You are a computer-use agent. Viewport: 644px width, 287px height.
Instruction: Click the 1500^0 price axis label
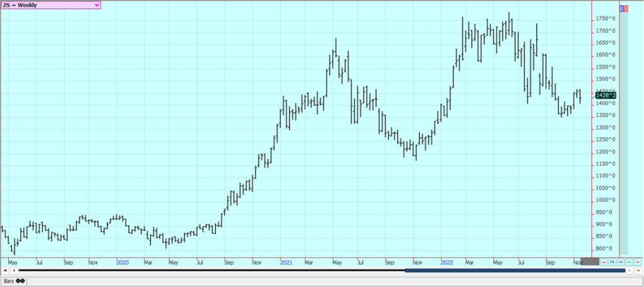(606, 79)
